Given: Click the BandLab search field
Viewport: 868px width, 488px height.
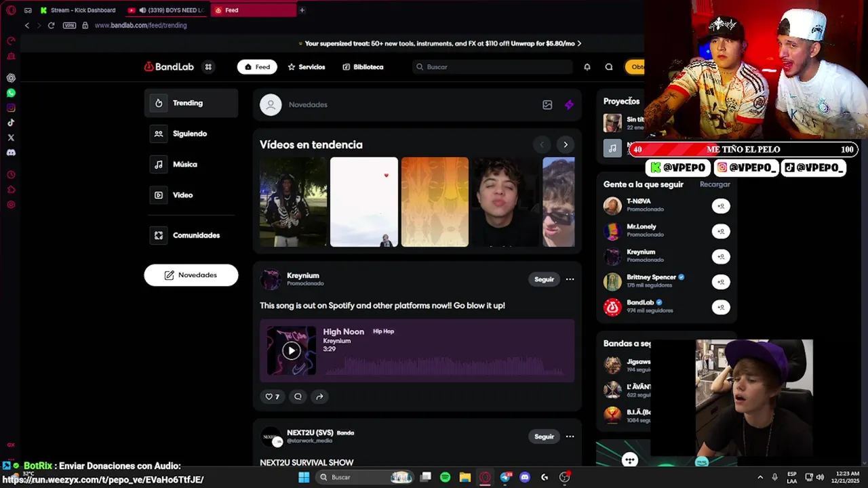Looking at the screenshot, I should tap(493, 67).
